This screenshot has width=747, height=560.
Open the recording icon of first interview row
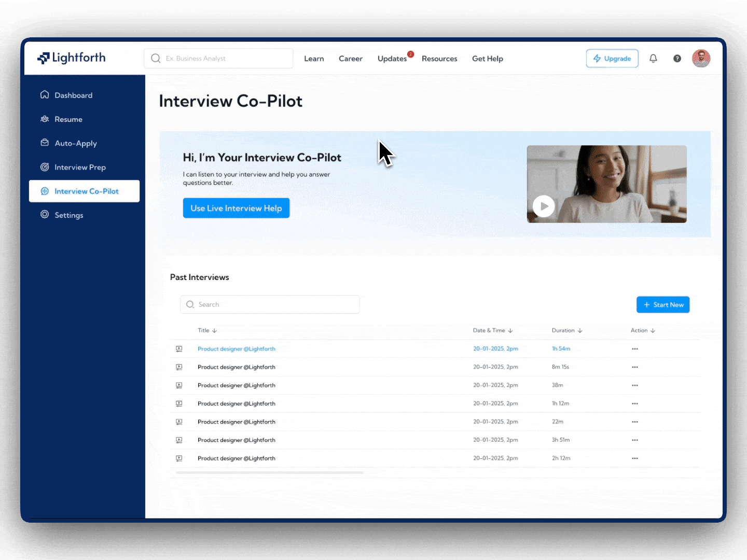click(179, 349)
